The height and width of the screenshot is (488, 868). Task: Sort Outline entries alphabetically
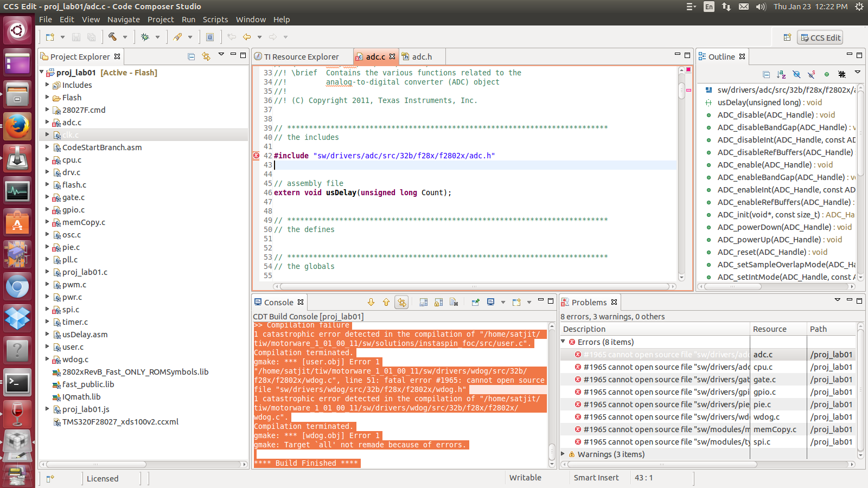pos(781,74)
